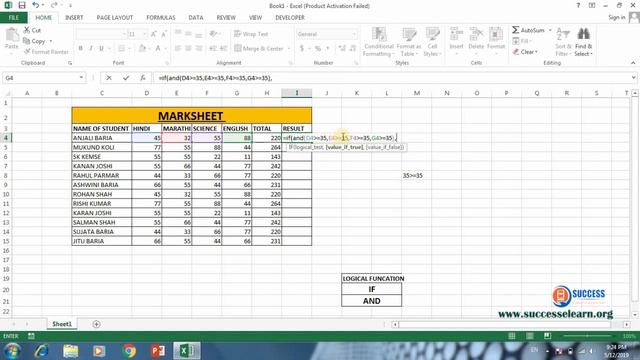This screenshot has width=640, height=360.
Task: Open Windows Start menu orb
Action: (x=12, y=351)
